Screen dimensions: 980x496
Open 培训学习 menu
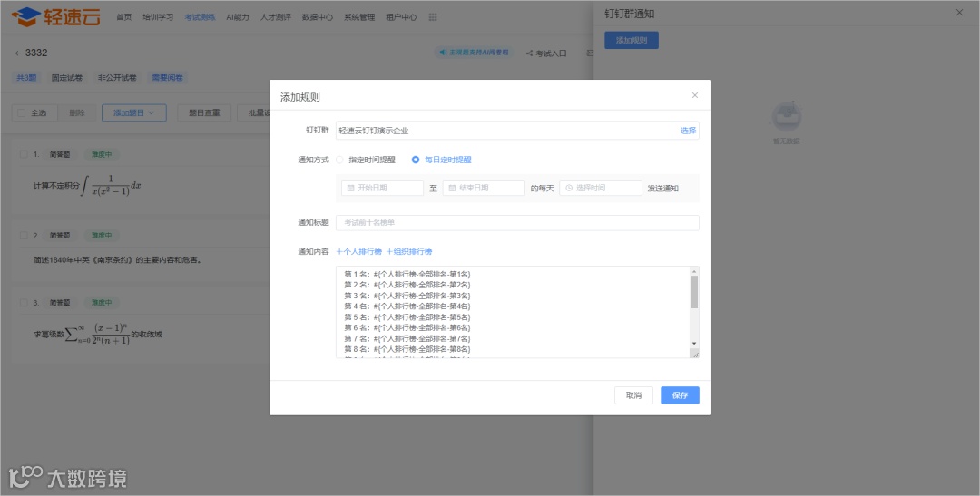pyautogui.click(x=158, y=17)
